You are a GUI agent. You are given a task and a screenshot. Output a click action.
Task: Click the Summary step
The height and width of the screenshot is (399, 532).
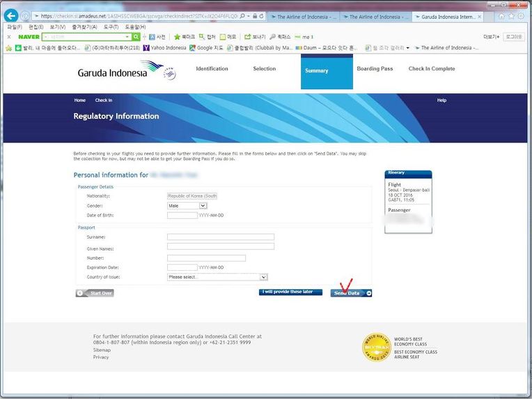[327, 72]
